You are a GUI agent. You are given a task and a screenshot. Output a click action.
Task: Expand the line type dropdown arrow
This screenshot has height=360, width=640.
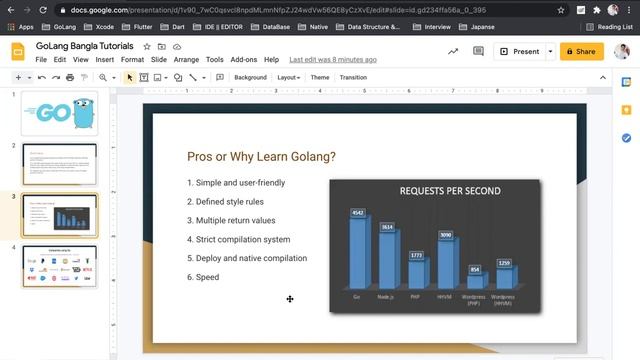pyautogui.click(x=204, y=78)
